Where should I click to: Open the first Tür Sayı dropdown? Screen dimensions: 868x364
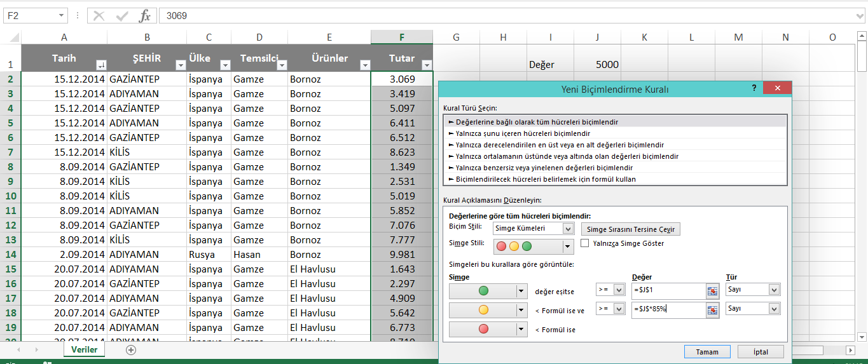[x=774, y=290]
